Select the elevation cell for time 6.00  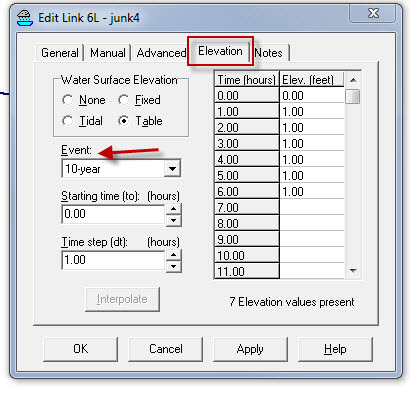[x=312, y=191]
